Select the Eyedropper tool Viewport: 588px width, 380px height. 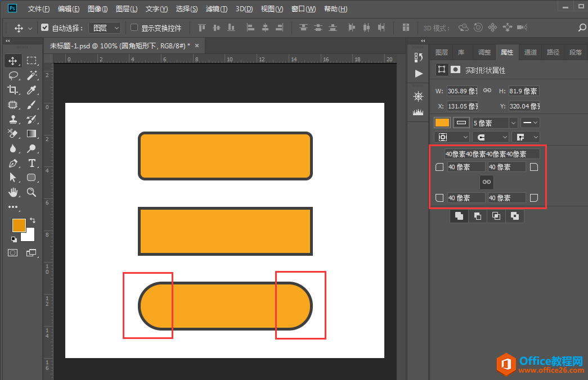pos(32,90)
